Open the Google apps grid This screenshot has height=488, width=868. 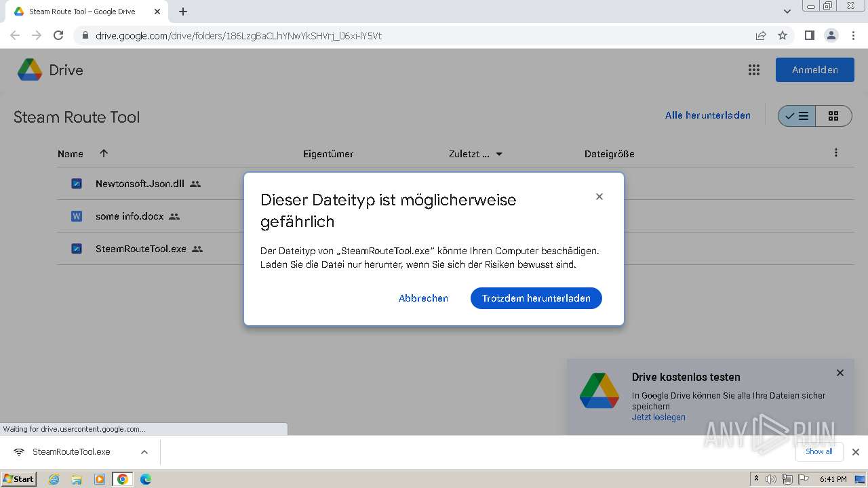pyautogui.click(x=753, y=70)
